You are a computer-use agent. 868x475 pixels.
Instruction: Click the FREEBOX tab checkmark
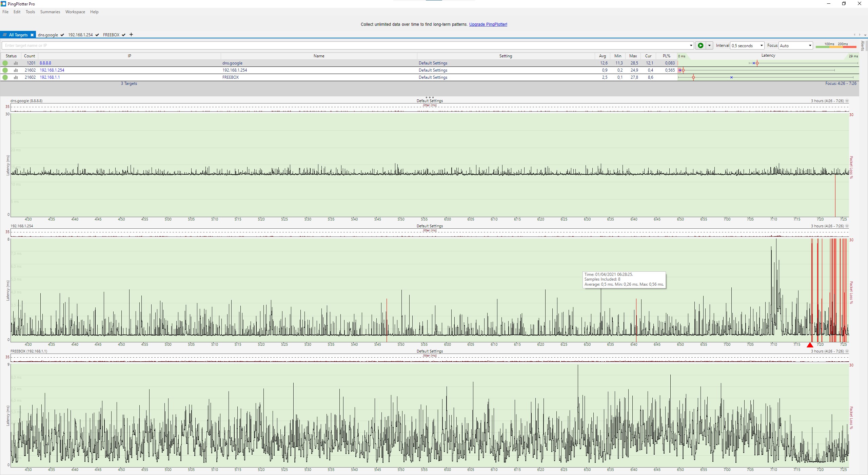124,35
